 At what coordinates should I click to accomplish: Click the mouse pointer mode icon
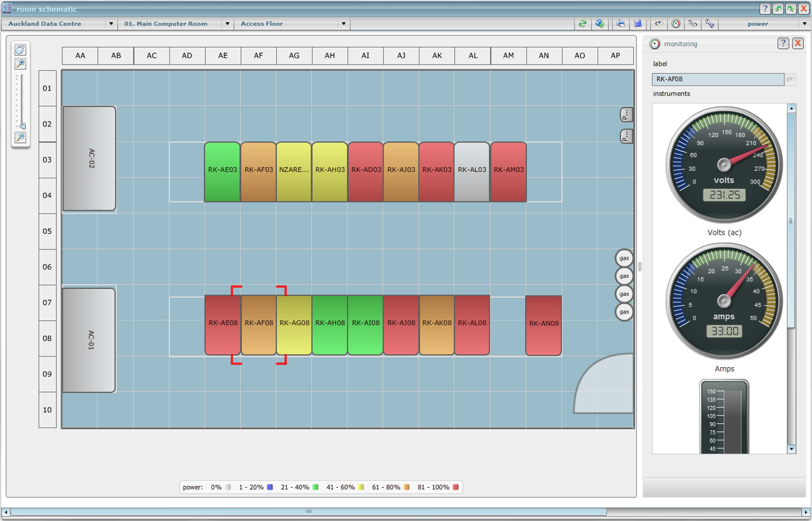pyautogui.click(x=21, y=50)
